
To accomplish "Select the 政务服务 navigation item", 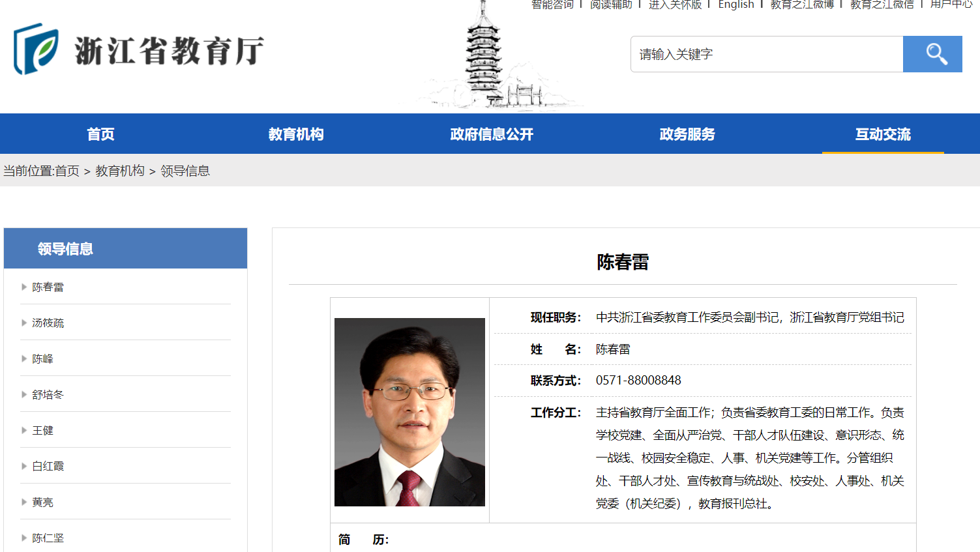I will pyautogui.click(x=687, y=134).
